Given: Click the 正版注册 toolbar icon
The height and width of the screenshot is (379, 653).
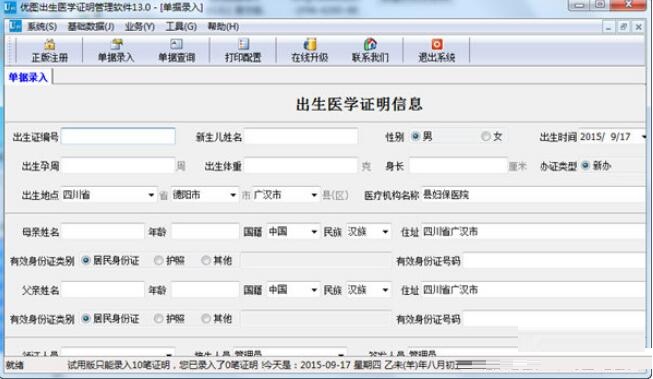Looking at the screenshot, I should tap(50, 50).
